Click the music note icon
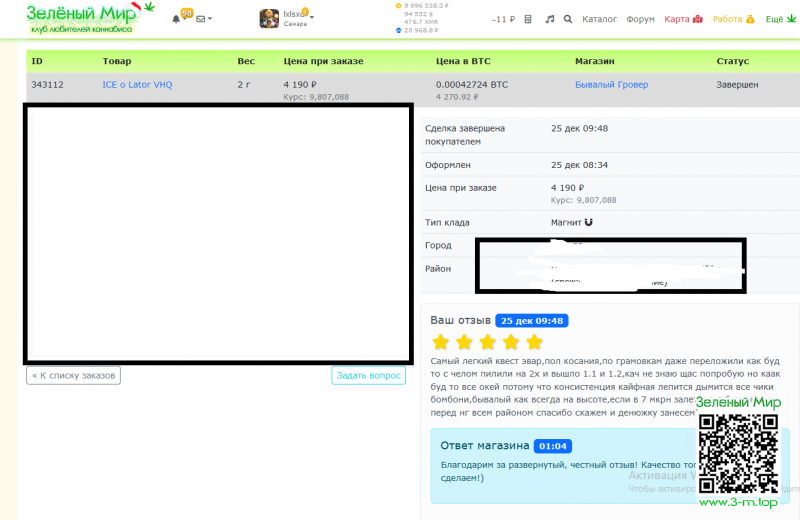Viewport: 800px width, 520px height. click(x=549, y=19)
